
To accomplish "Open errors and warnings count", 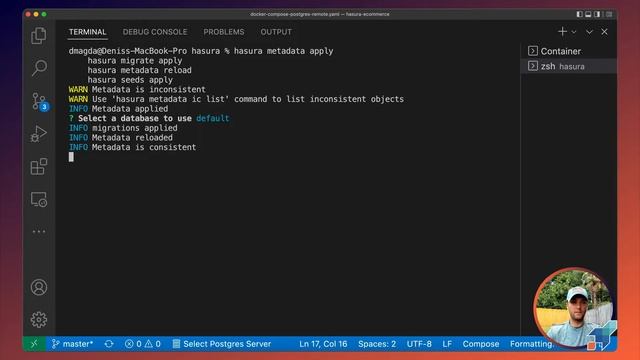I will pos(142,344).
